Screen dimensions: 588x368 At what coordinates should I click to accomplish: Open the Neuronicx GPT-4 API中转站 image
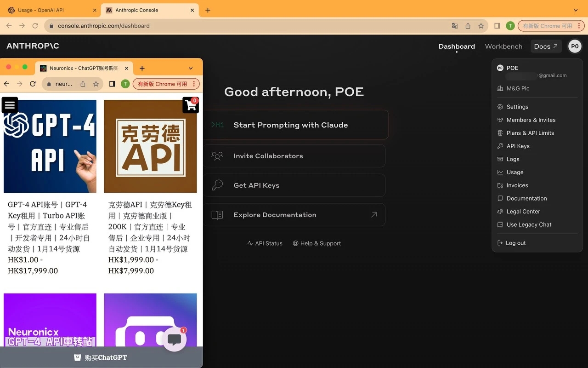pyautogui.click(x=50, y=320)
